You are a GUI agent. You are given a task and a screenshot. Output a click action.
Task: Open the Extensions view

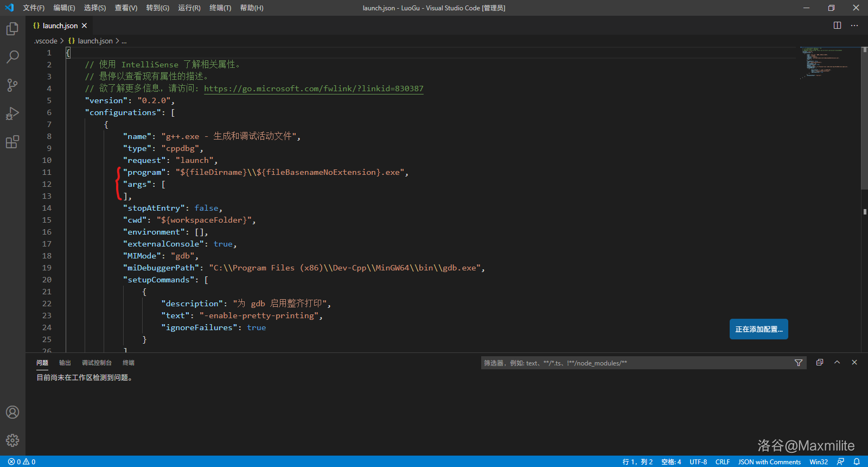[12, 142]
